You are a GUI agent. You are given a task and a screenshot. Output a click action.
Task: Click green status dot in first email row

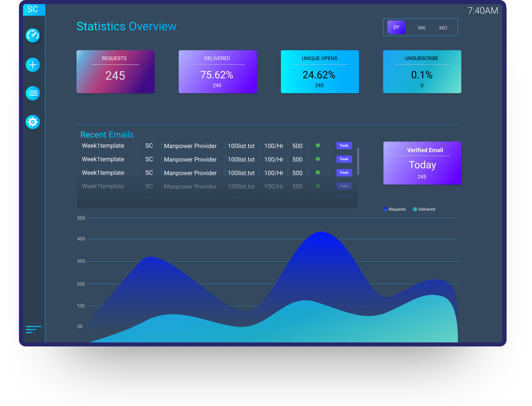tap(318, 145)
